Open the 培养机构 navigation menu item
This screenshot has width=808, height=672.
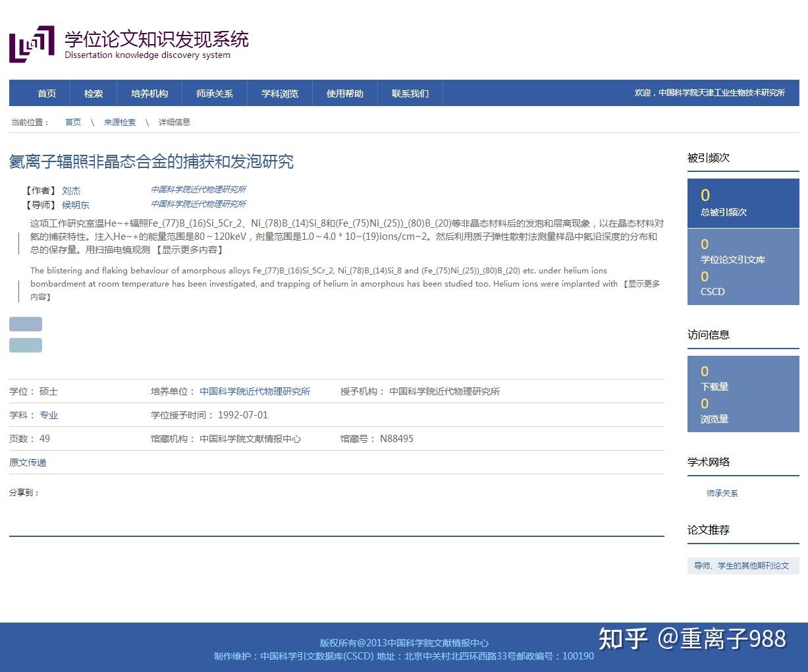[148, 93]
